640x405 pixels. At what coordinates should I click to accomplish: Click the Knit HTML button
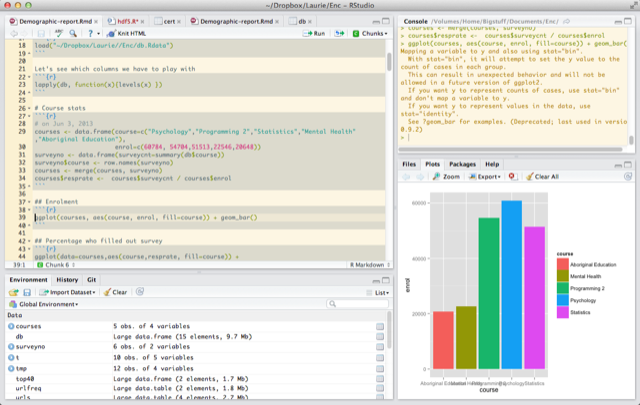tap(126, 33)
